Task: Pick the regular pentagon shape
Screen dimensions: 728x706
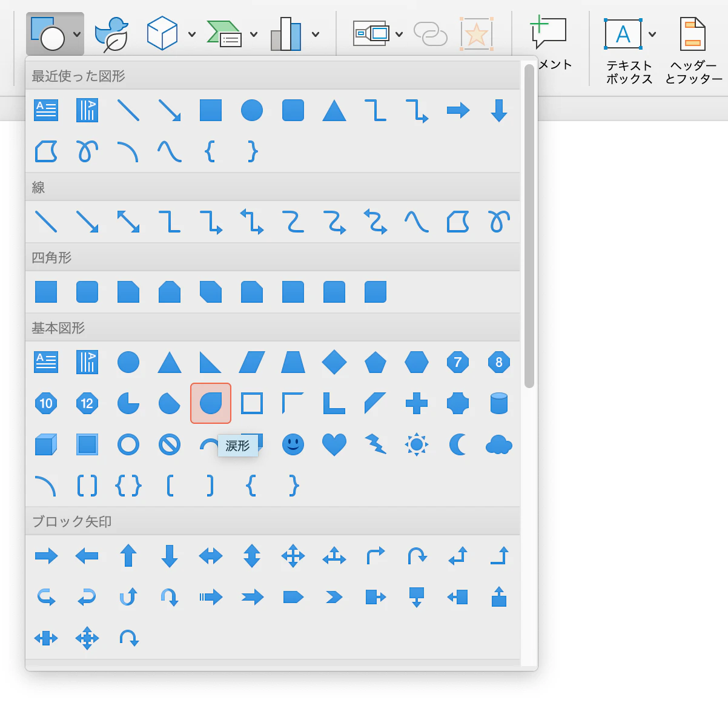Action: click(x=376, y=363)
